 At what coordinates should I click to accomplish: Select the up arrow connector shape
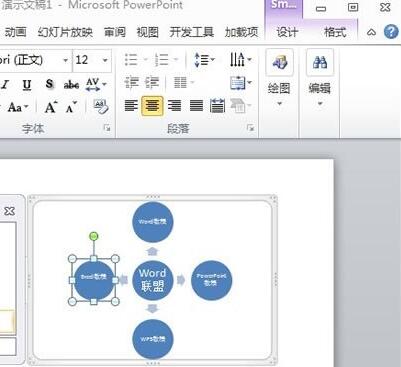pos(152,251)
